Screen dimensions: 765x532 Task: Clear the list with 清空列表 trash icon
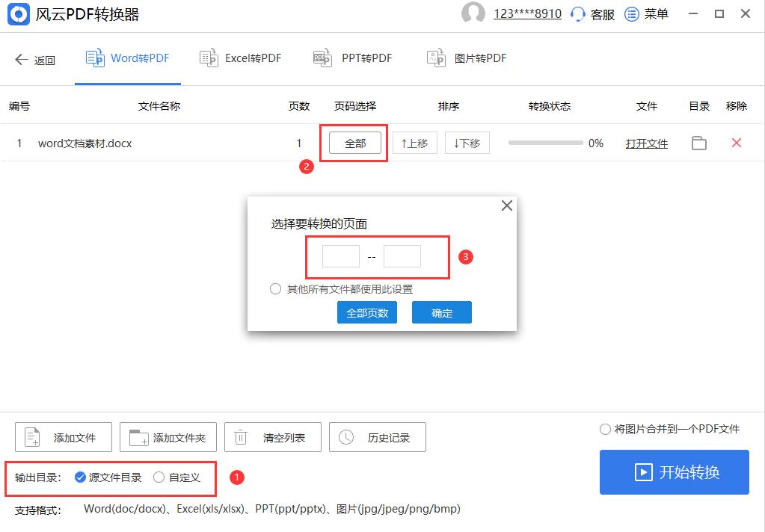pyautogui.click(x=272, y=437)
